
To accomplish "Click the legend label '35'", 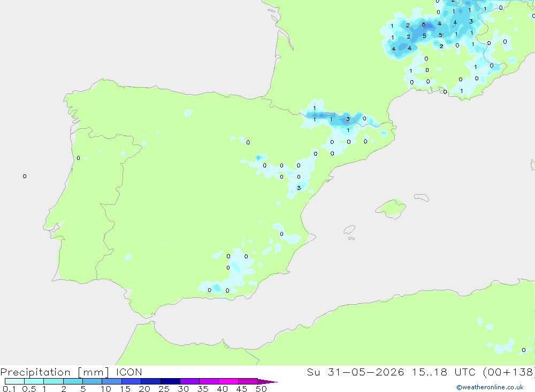I will 203,389.
